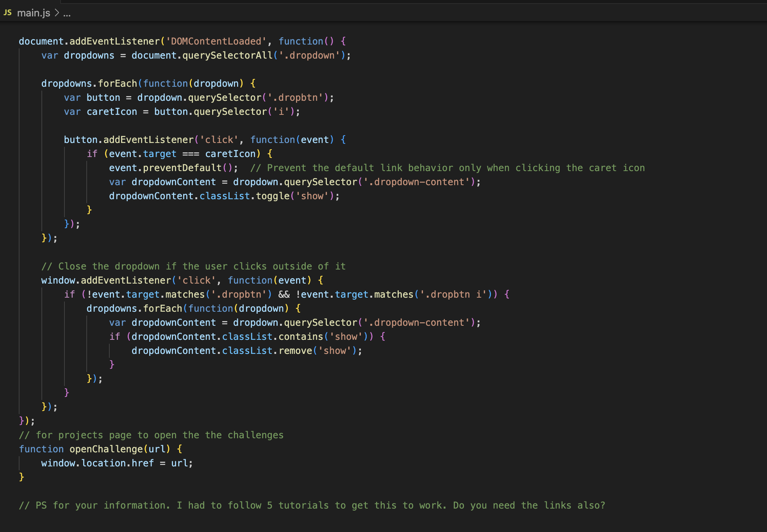The height and width of the screenshot is (532, 767).
Task: Click the 'for projects page' comment
Action: pos(151,435)
